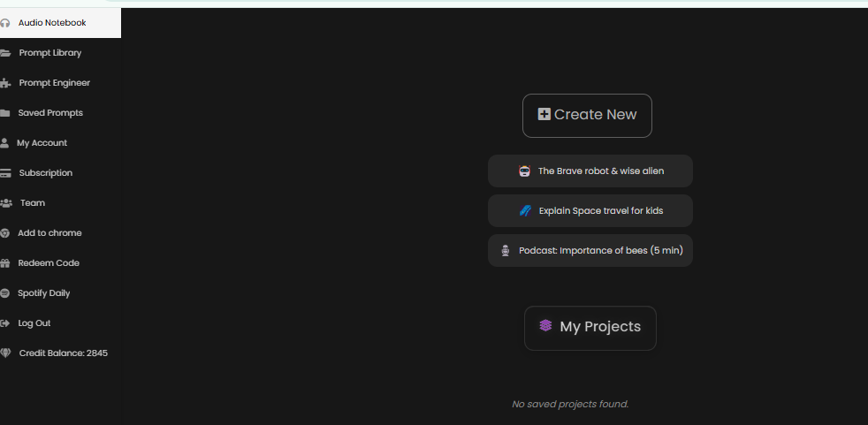Click the Create New button
This screenshot has width=868, height=425.
[587, 116]
